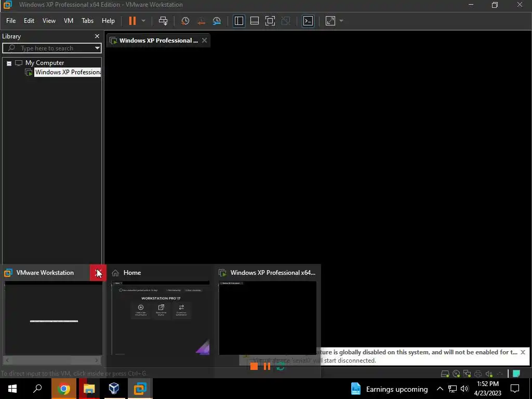Open the VM menu

[69, 21]
